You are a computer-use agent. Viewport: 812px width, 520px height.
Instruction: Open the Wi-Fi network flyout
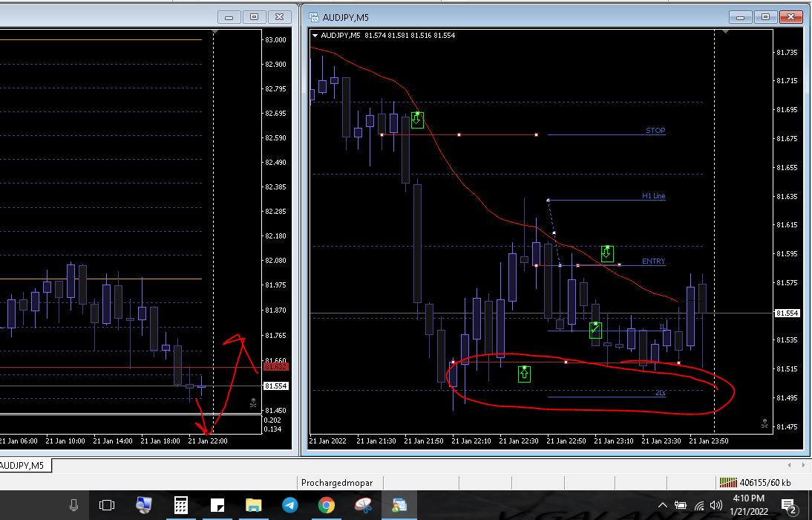pyautogui.click(x=699, y=505)
